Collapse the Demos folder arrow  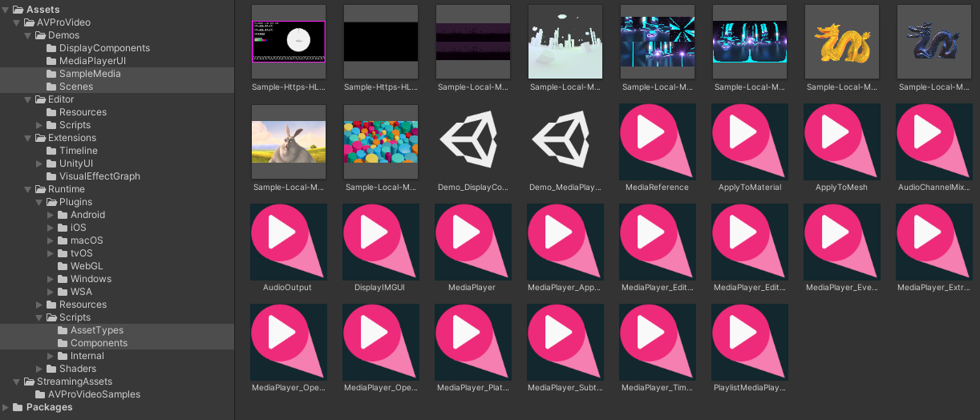tap(28, 35)
